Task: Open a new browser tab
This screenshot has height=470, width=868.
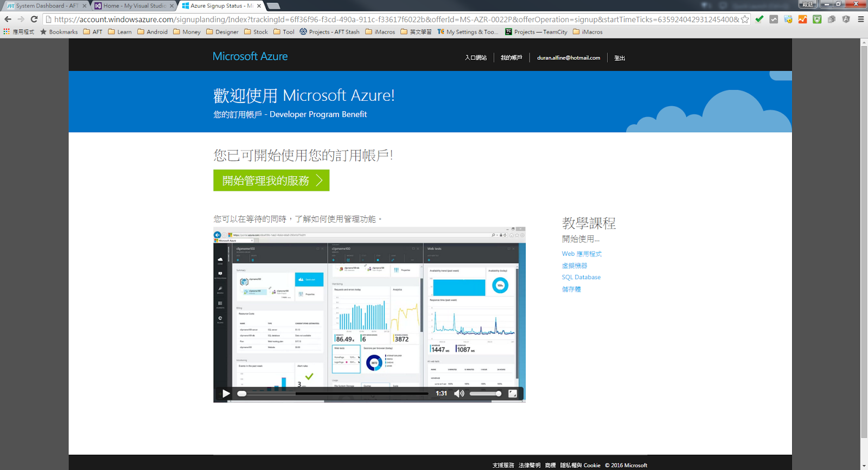Action: 274,6
